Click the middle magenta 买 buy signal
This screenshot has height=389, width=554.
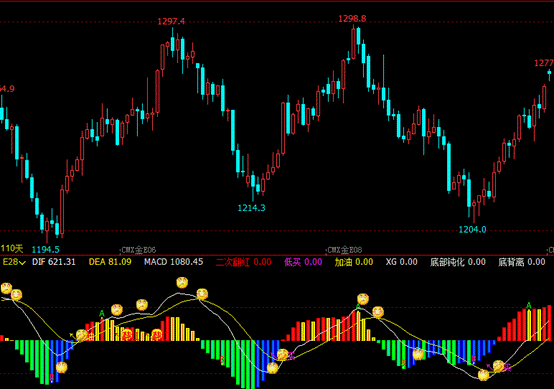click(291, 356)
